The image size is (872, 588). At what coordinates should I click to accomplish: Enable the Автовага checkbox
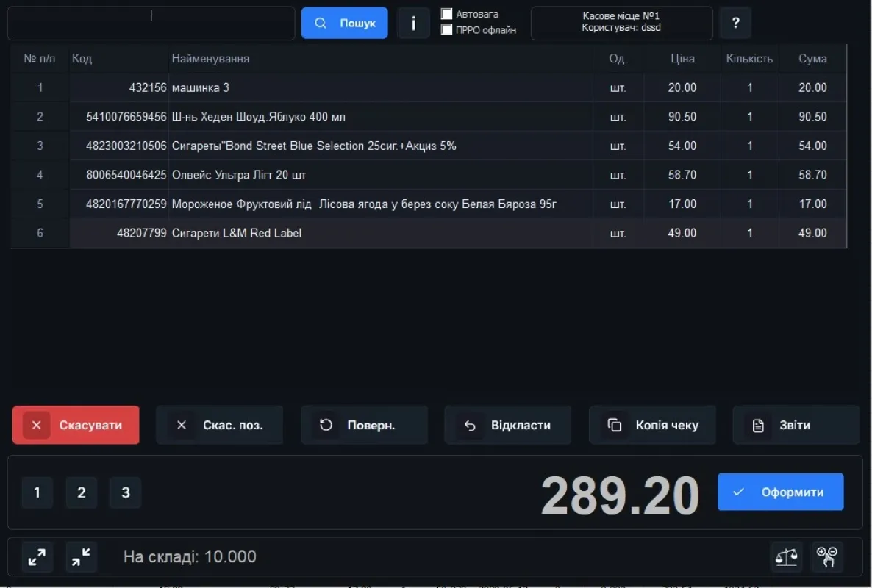click(446, 14)
